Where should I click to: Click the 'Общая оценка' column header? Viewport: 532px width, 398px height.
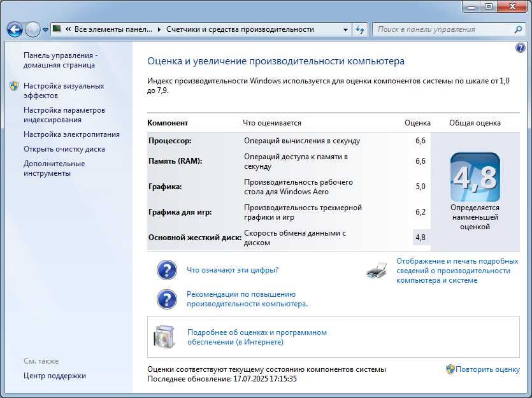475,123
